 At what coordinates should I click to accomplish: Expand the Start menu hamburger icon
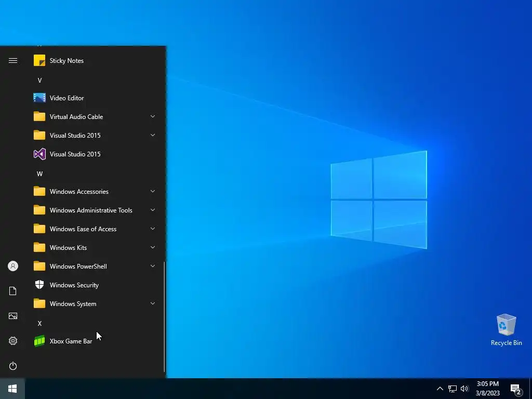13,61
